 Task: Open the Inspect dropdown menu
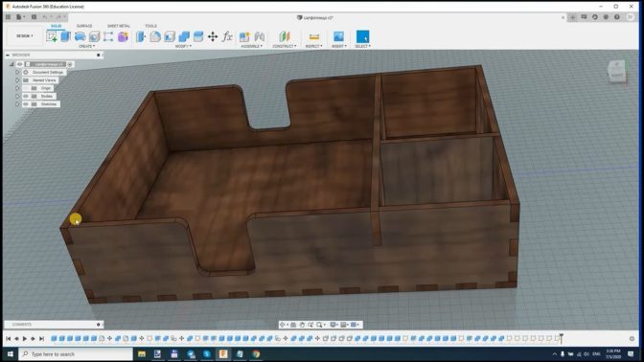tap(314, 46)
